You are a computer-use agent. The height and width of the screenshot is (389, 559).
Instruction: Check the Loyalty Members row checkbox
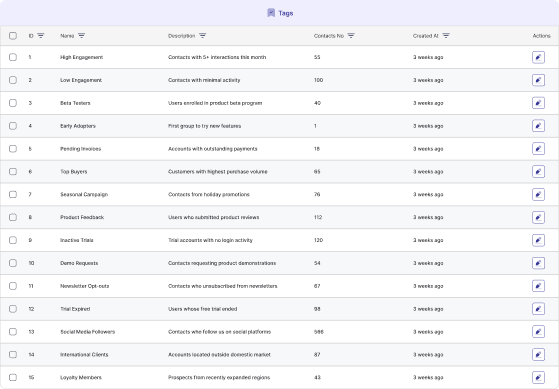(13, 377)
